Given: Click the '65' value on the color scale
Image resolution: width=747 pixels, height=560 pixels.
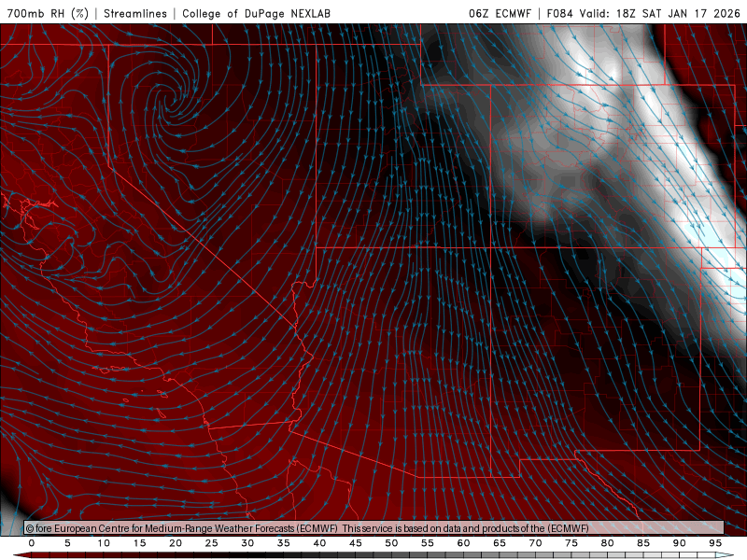Looking at the screenshot, I should pos(500,543).
